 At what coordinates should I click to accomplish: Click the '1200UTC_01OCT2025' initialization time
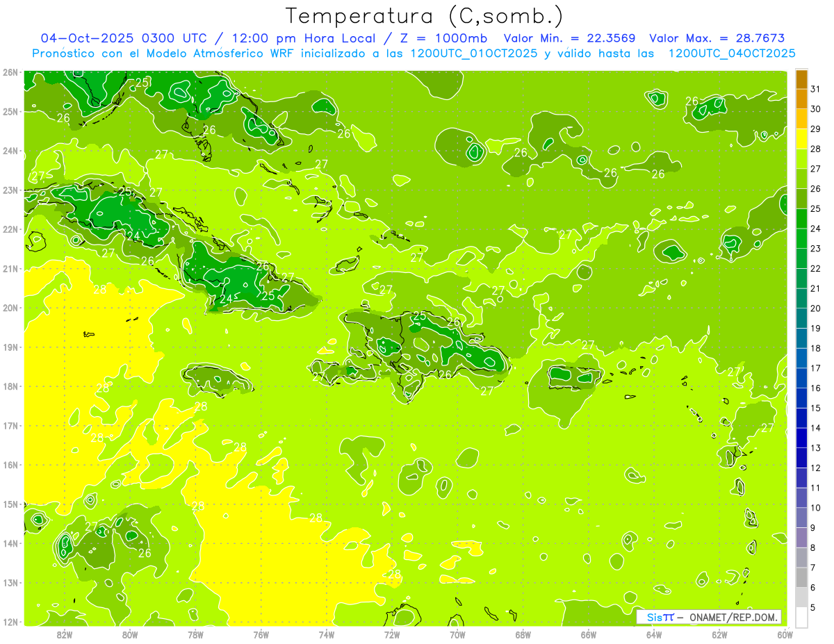tap(474, 53)
